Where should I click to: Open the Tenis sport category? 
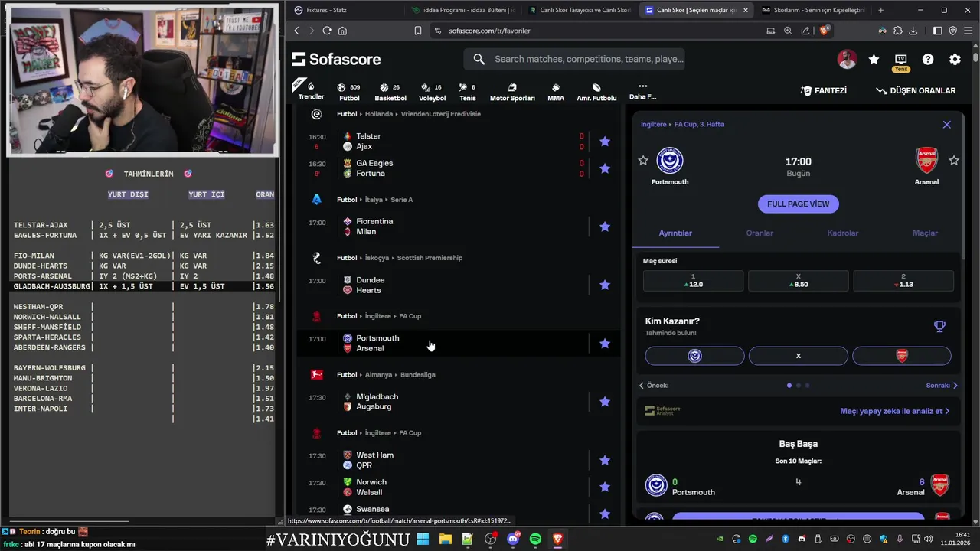pyautogui.click(x=467, y=92)
